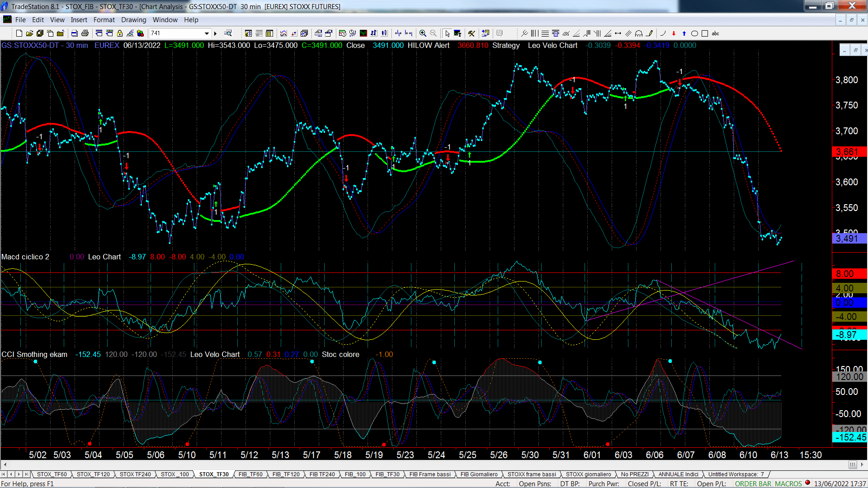This screenshot has width=868, height=488.
Task: Click the green-on-black chart icon
Action: click(x=363, y=33)
